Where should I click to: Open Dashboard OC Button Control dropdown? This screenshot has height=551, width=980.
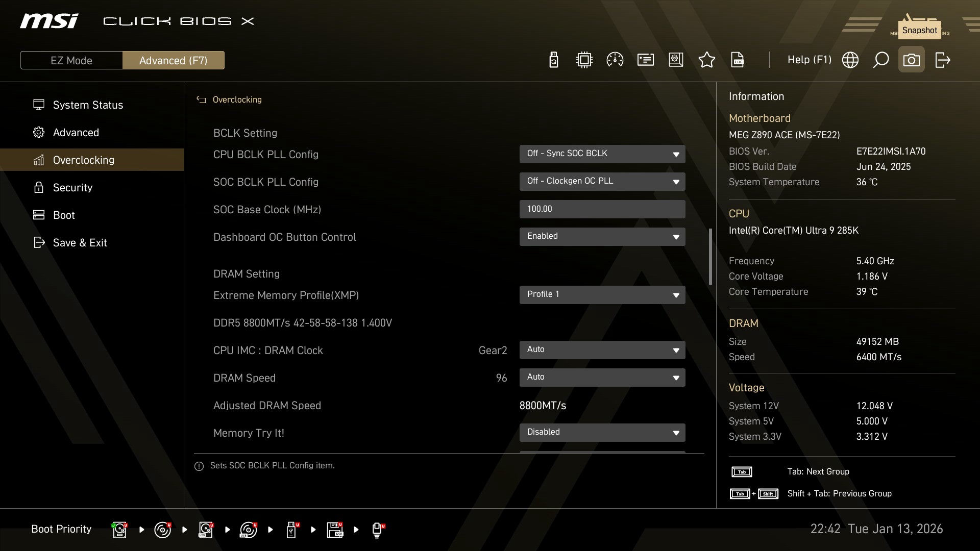click(x=602, y=236)
